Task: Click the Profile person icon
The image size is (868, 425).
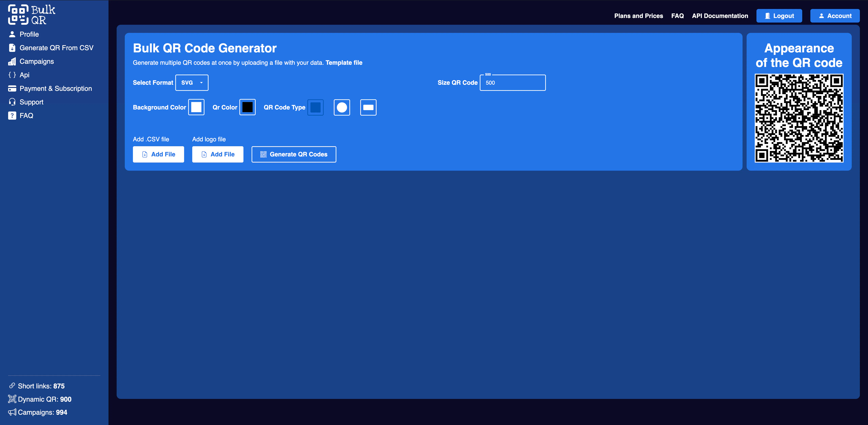Action: (x=12, y=34)
